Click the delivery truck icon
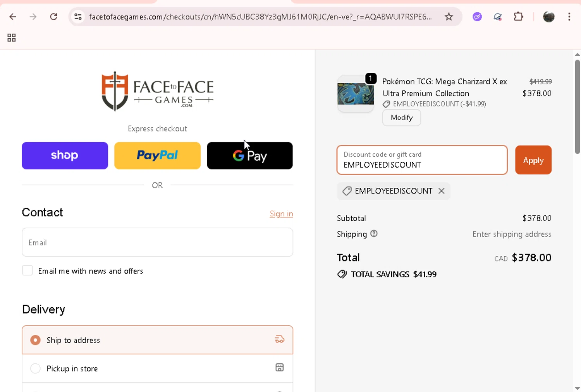Screen dimensions: 581x392 [x=279, y=339]
